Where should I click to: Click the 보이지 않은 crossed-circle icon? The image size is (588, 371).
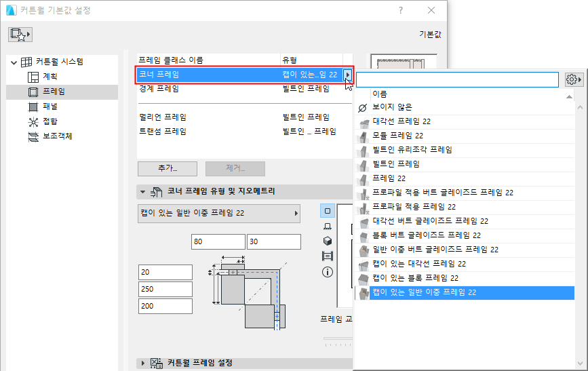[362, 108]
